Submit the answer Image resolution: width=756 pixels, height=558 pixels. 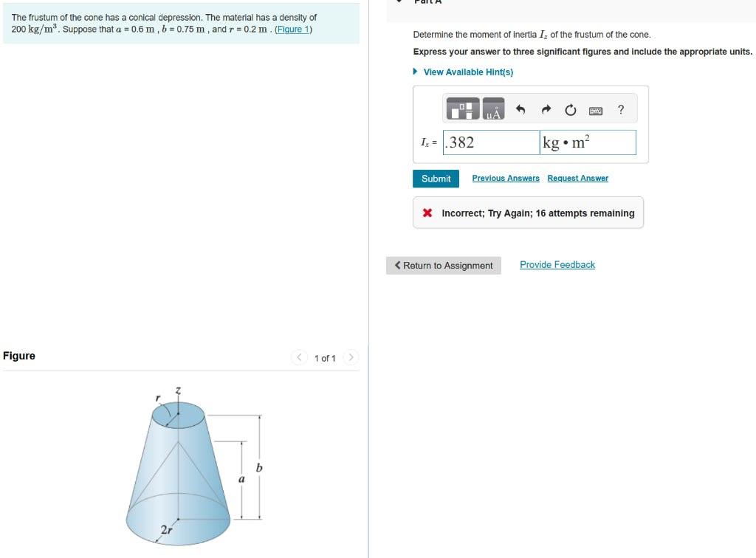point(436,179)
